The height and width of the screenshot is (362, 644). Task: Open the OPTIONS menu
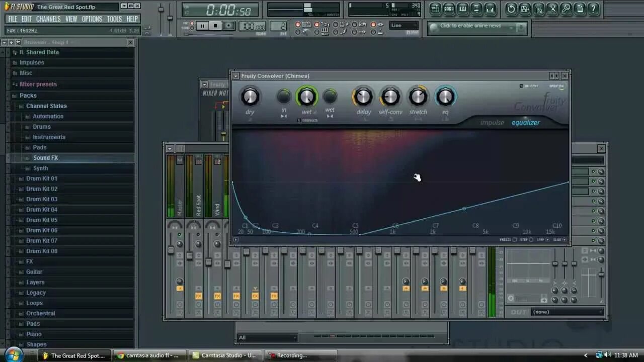(x=92, y=19)
